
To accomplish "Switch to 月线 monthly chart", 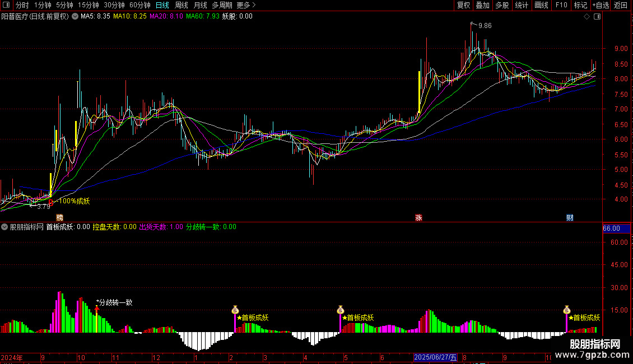I will (x=200, y=5).
